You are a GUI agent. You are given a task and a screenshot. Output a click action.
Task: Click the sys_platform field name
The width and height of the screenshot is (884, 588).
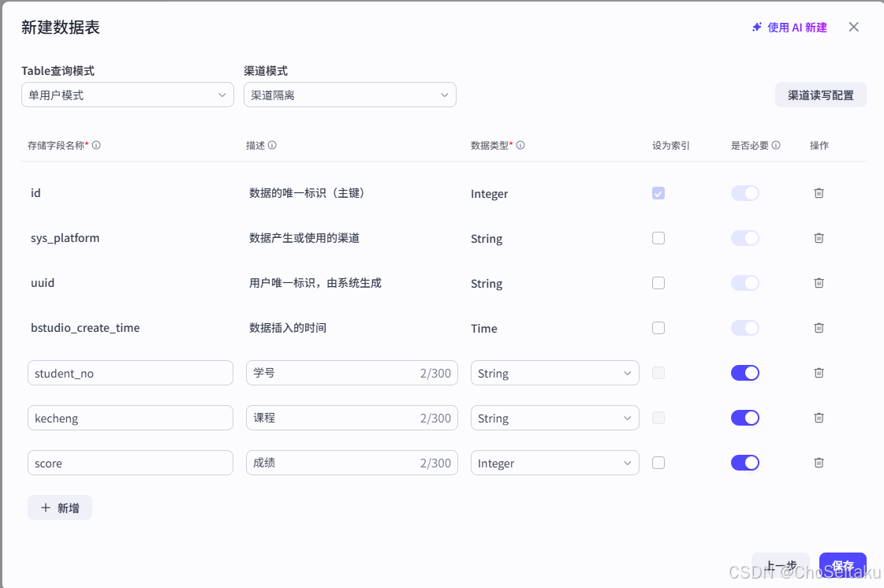tap(65, 239)
